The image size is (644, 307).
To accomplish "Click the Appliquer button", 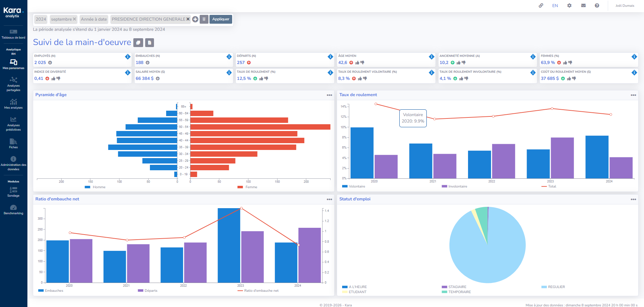I will (x=221, y=19).
